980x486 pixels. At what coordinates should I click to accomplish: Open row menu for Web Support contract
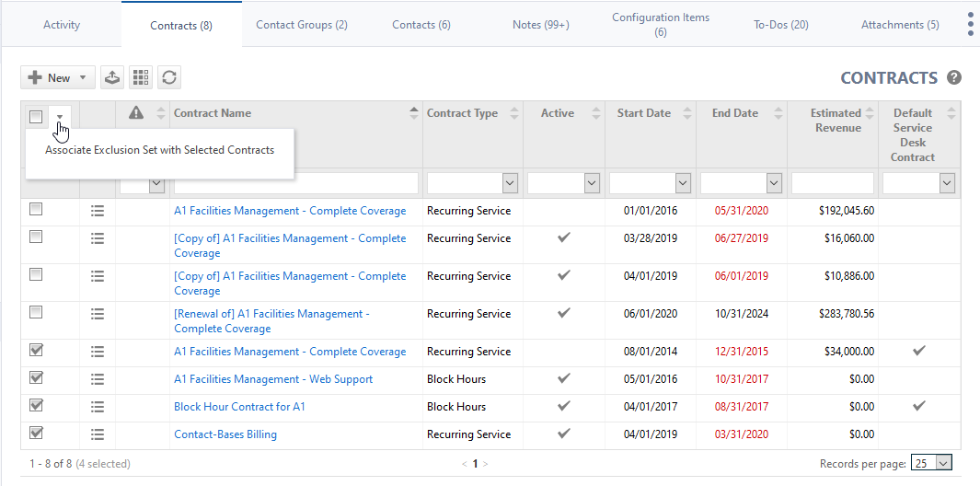tap(98, 379)
